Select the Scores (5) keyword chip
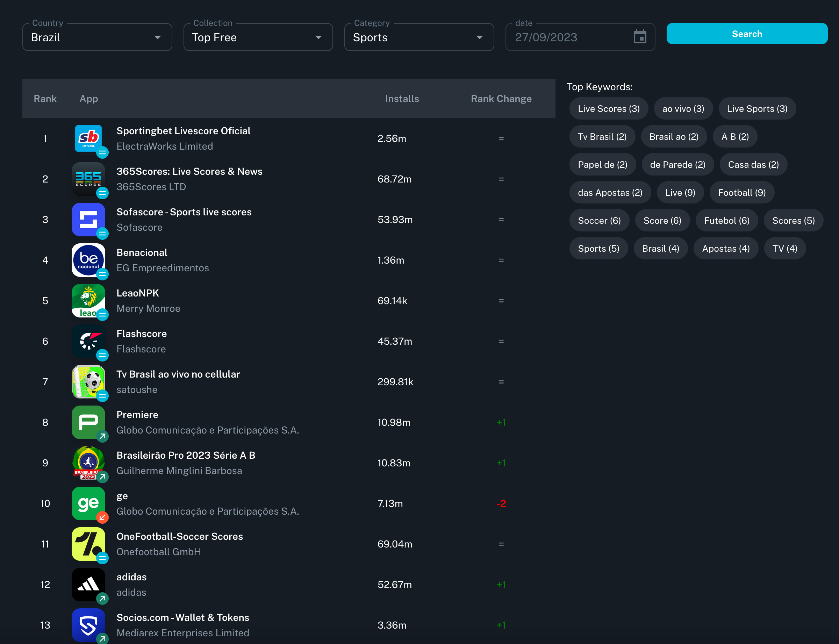Screen dimensions: 839x644 [794, 221]
